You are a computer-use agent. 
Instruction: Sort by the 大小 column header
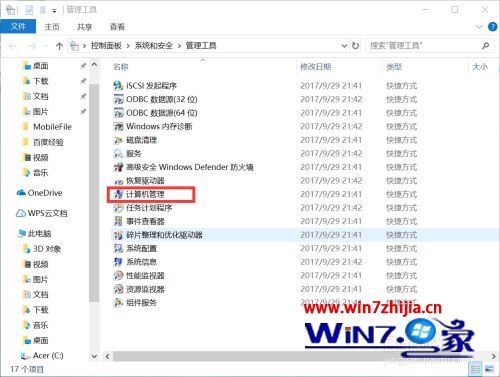point(480,67)
